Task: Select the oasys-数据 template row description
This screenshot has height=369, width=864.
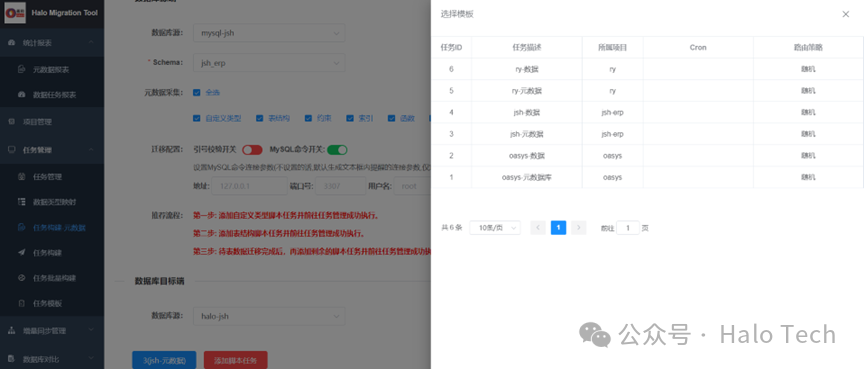Action: click(527, 156)
